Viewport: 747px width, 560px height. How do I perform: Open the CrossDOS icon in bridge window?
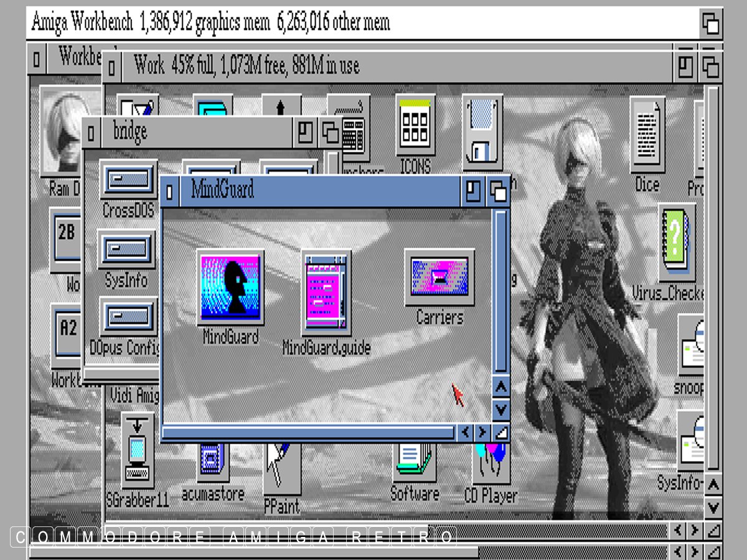[128, 181]
